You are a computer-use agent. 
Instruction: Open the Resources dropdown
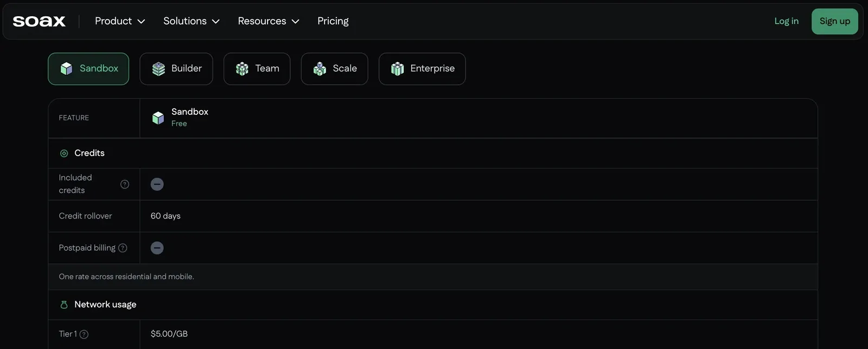pos(269,21)
